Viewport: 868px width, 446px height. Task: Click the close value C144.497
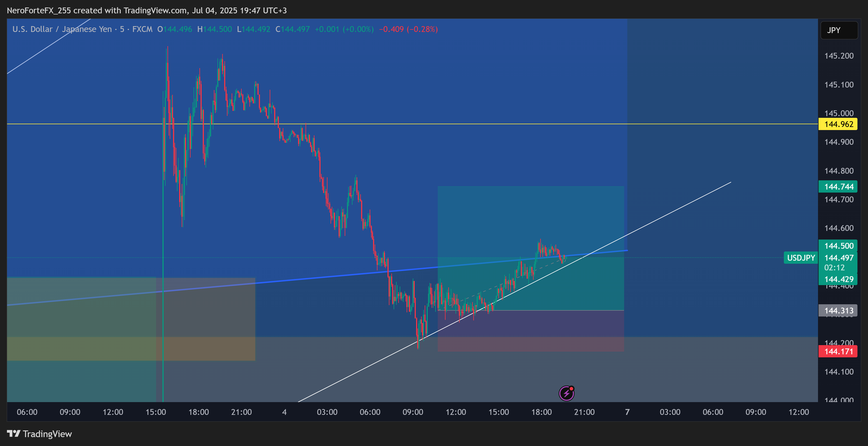pos(292,29)
